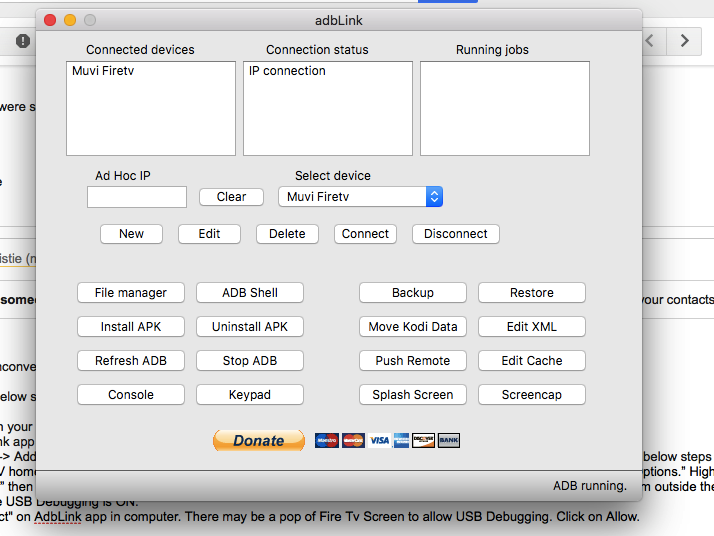Click the Splash Screen button

pos(413,394)
